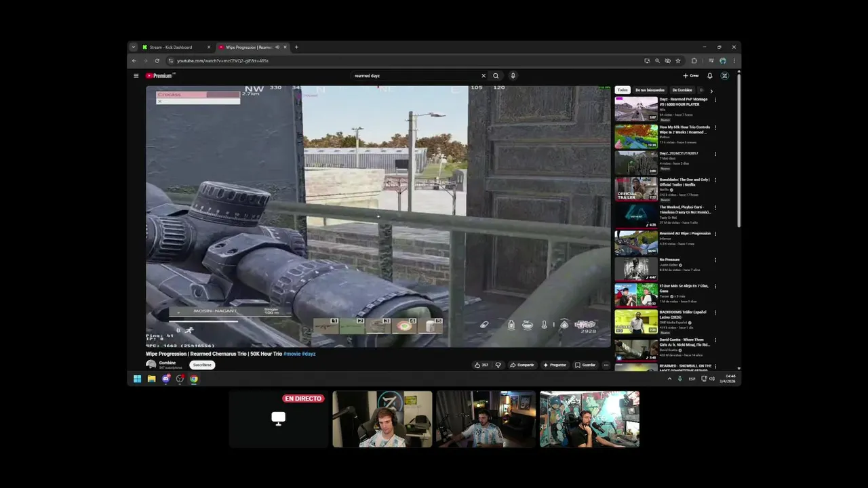
Task: Click the Guardar save button
Action: coord(585,365)
